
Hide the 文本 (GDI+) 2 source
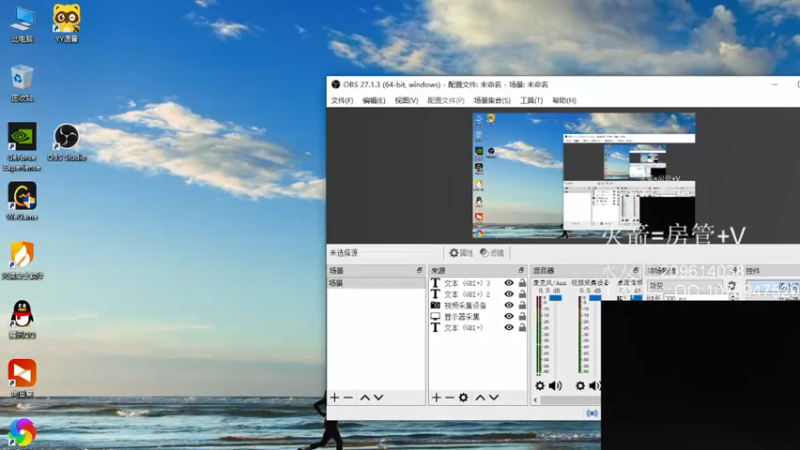pyautogui.click(x=509, y=294)
